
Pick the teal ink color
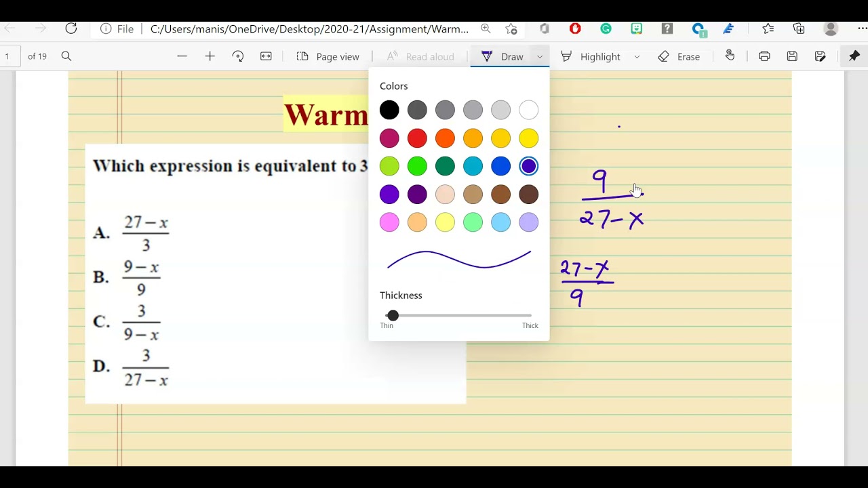point(473,166)
